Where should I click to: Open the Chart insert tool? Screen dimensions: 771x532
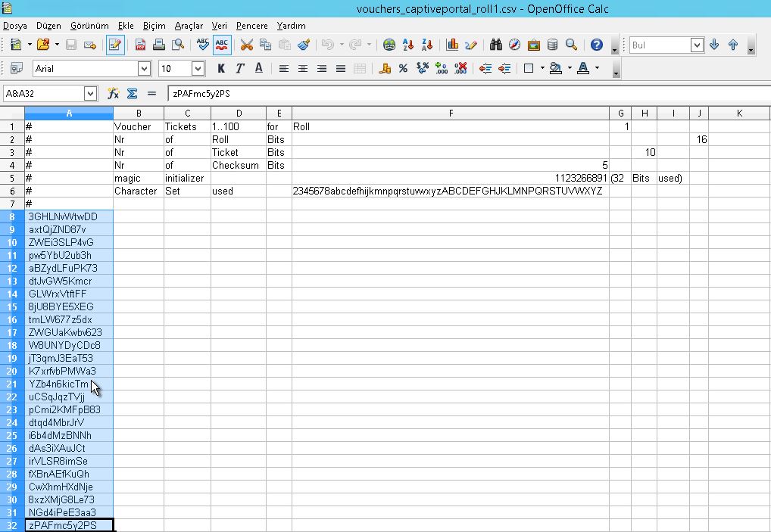[451, 45]
